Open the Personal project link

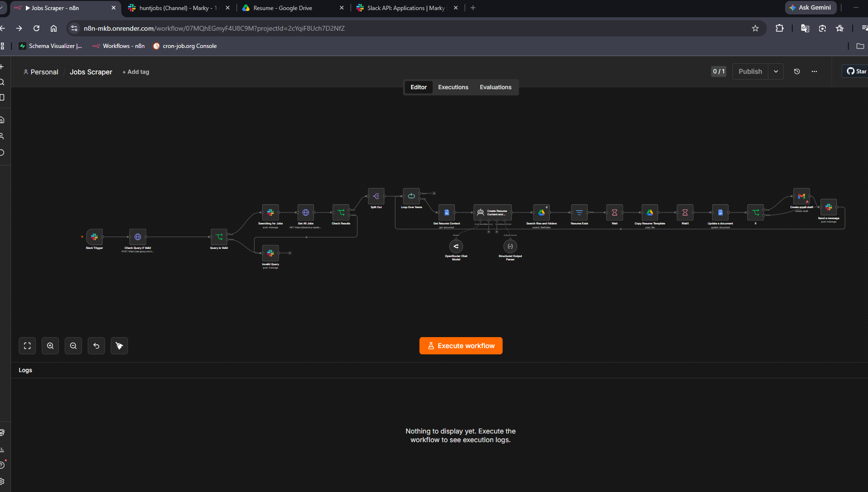coord(41,72)
